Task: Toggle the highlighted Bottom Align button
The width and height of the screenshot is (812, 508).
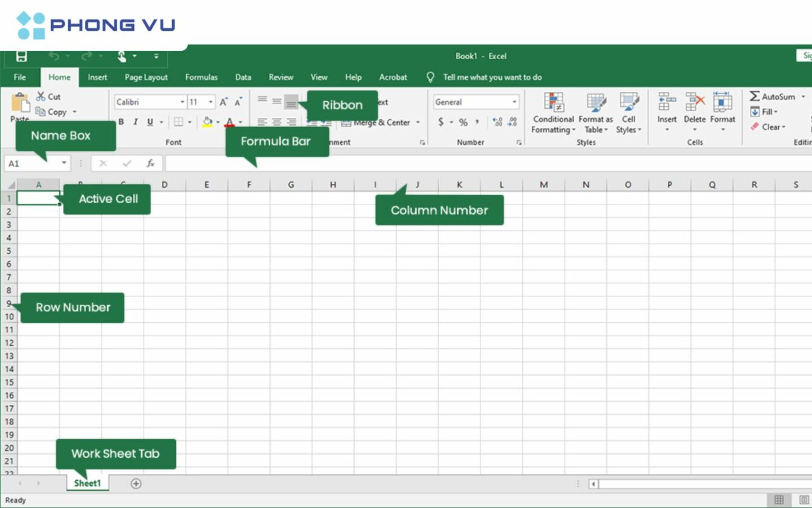Action: pyautogui.click(x=291, y=102)
